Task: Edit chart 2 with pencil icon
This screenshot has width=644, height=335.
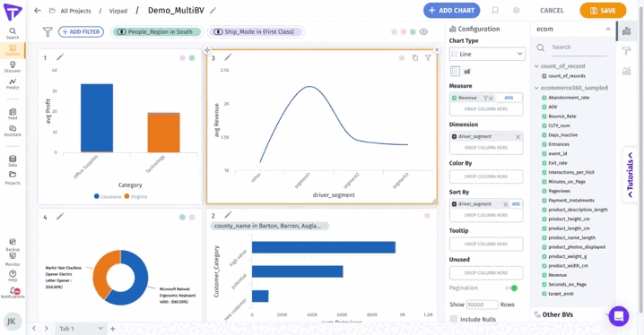Action: tap(228, 215)
